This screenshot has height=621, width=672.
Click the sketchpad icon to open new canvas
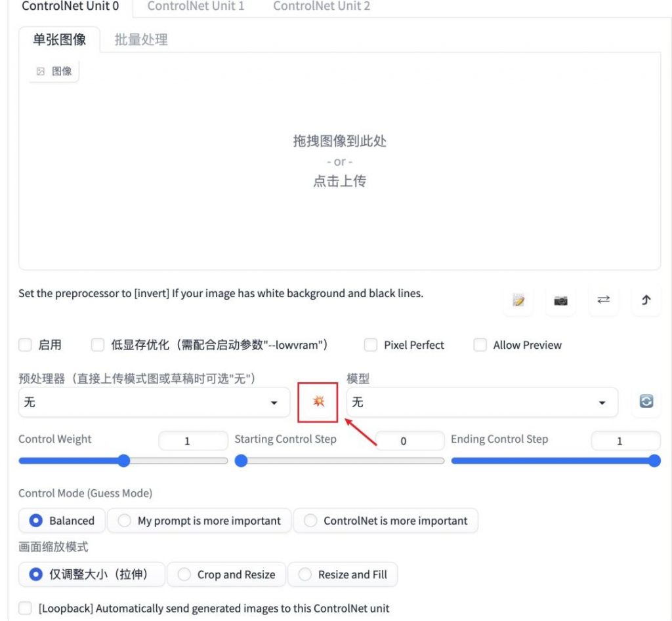pos(518,300)
